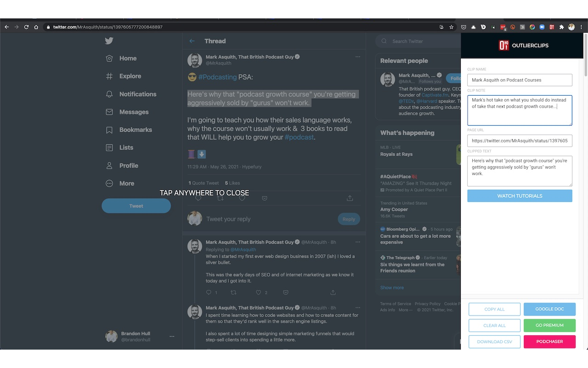588x368 pixels.
Task: Open Privacy Policy footer link
Action: [428, 304]
